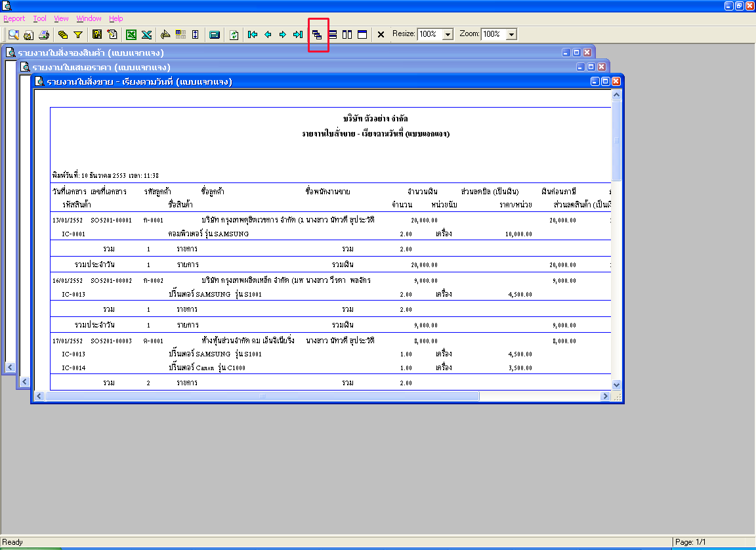Open the Tool menu

tap(39, 18)
